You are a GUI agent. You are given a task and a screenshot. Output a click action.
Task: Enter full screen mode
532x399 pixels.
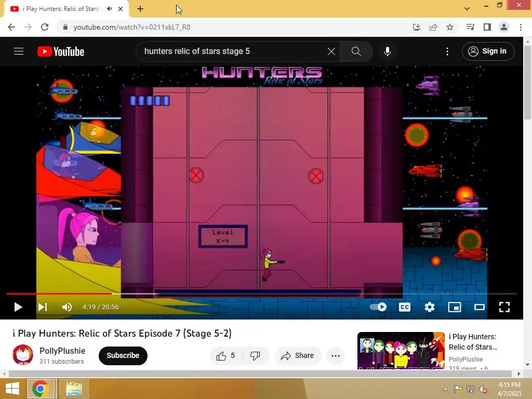[x=504, y=307]
